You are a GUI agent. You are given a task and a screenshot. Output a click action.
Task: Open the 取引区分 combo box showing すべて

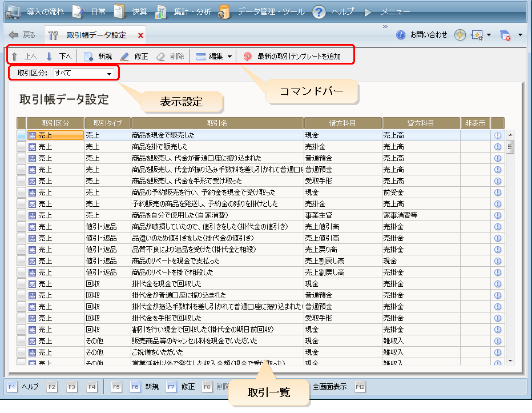pyautogui.click(x=83, y=73)
